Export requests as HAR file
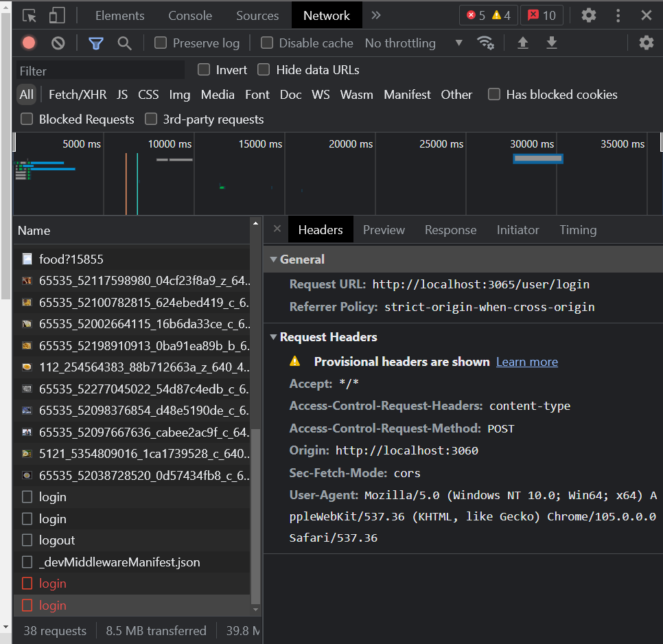The width and height of the screenshot is (663, 644). tap(552, 43)
